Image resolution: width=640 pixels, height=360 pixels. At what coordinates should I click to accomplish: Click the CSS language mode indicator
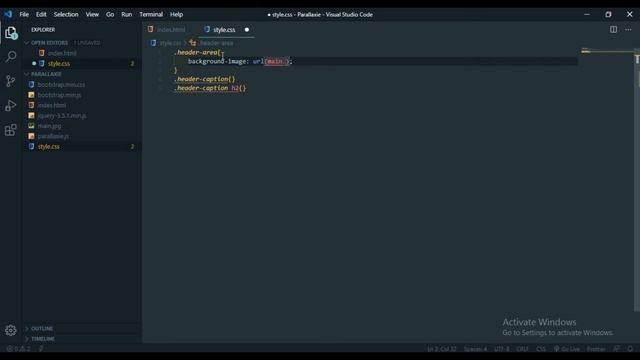pyautogui.click(x=541, y=349)
